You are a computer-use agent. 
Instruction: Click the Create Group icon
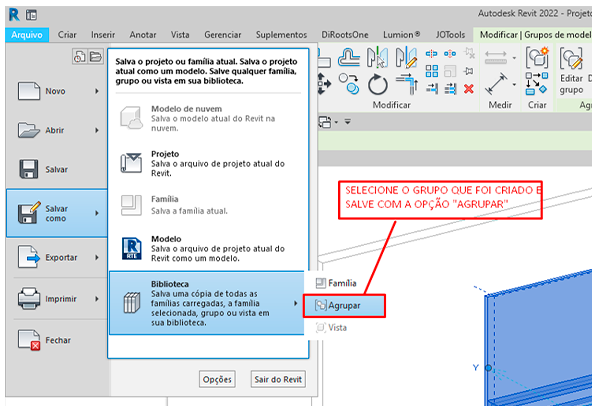537,57
